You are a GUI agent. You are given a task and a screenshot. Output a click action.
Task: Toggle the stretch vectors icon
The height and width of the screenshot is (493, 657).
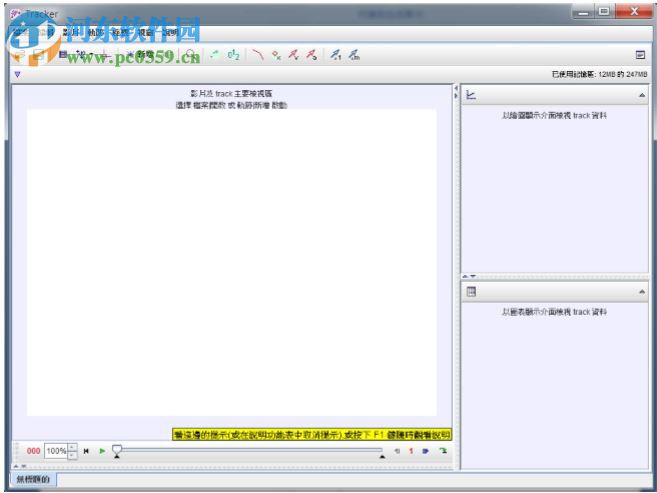(336, 55)
